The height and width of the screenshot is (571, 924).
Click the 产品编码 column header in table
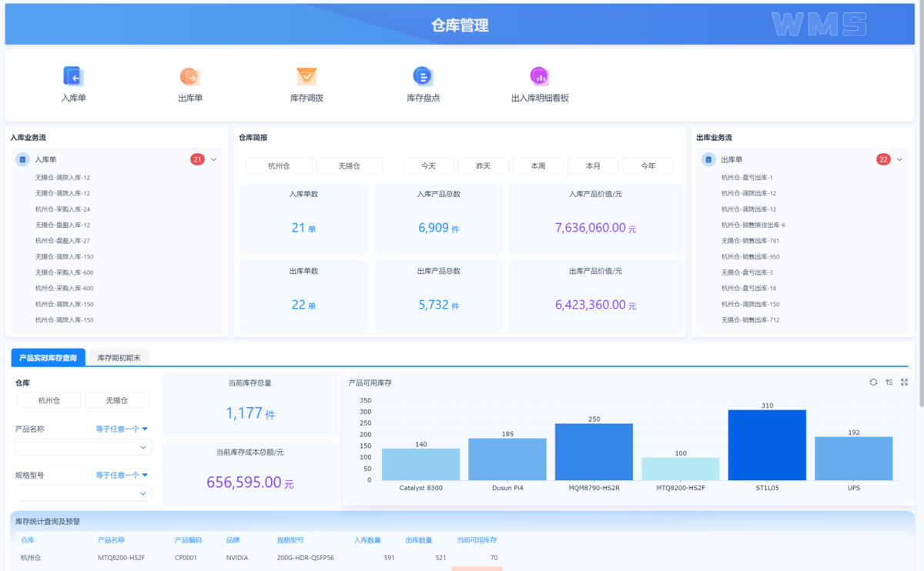tap(188, 540)
